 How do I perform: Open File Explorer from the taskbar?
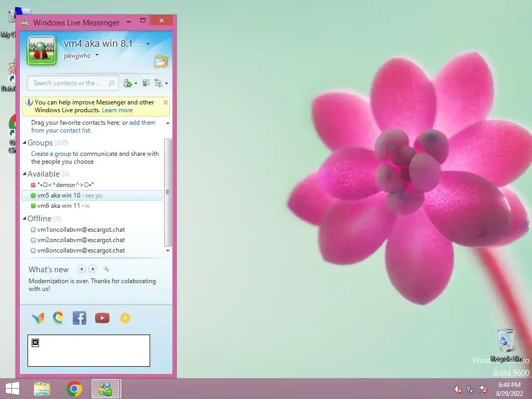pos(42,389)
